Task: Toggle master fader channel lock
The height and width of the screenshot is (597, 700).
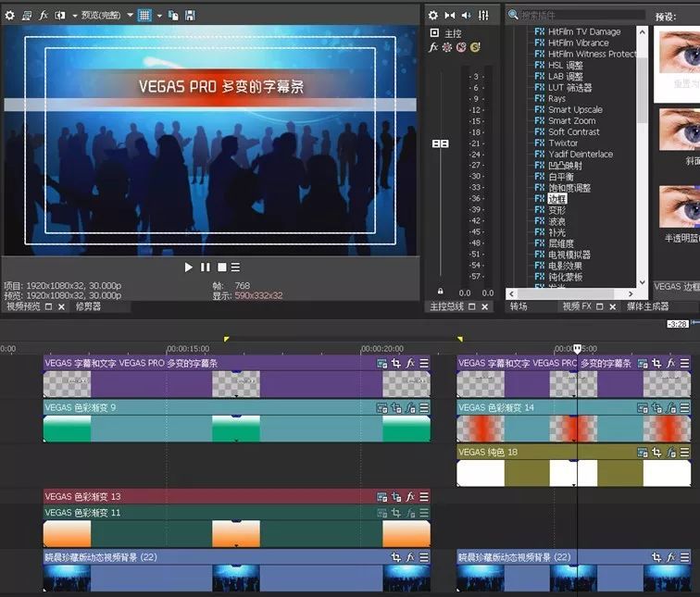Action: pyautogui.click(x=441, y=291)
